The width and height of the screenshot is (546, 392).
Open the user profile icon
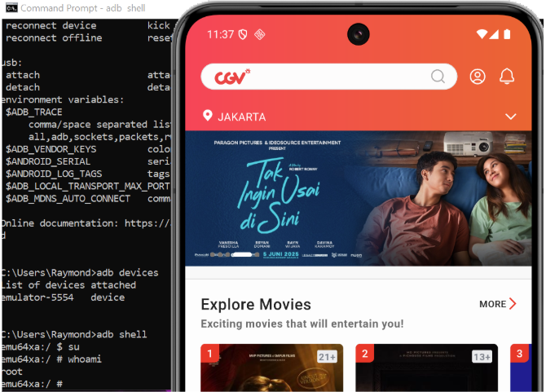coord(478,77)
